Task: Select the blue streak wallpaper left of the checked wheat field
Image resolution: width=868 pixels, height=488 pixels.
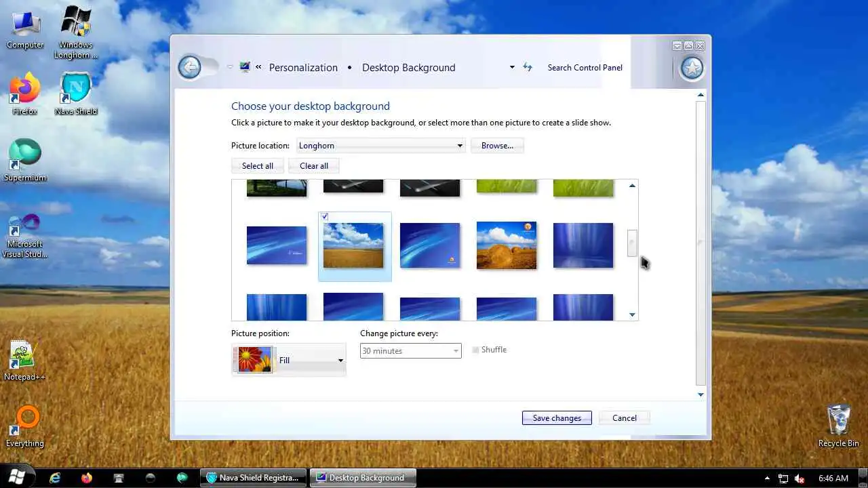Action: 277,245
